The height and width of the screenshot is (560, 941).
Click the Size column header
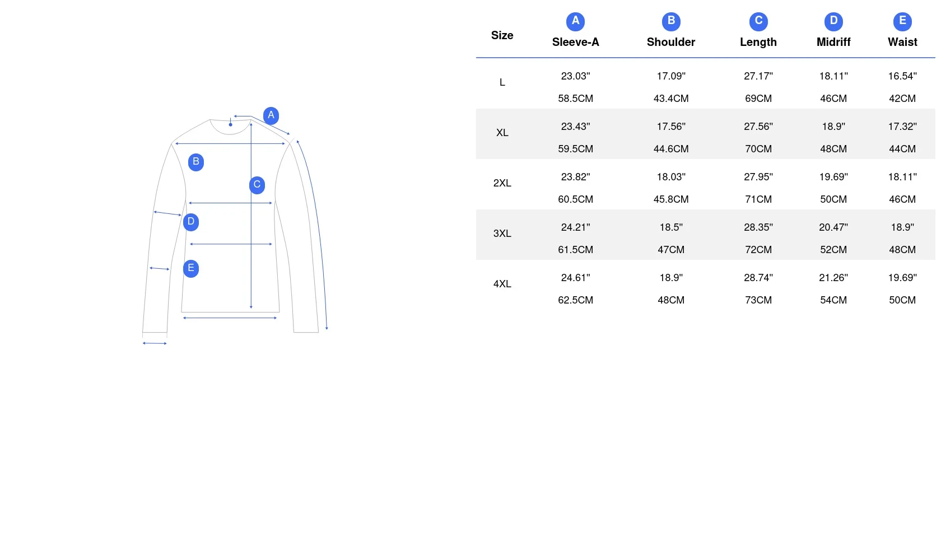[502, 35]
